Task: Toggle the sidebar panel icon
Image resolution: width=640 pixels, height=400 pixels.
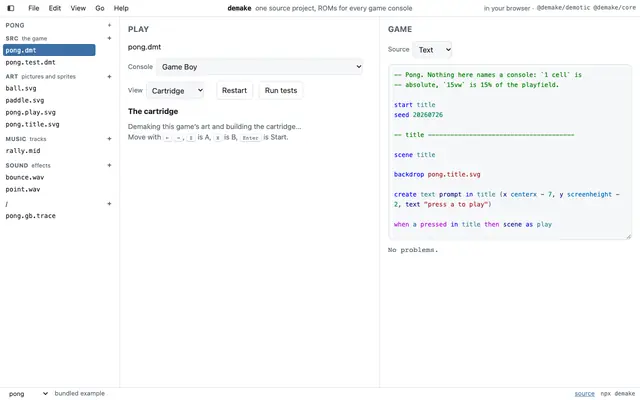Action: coord(11,8)
